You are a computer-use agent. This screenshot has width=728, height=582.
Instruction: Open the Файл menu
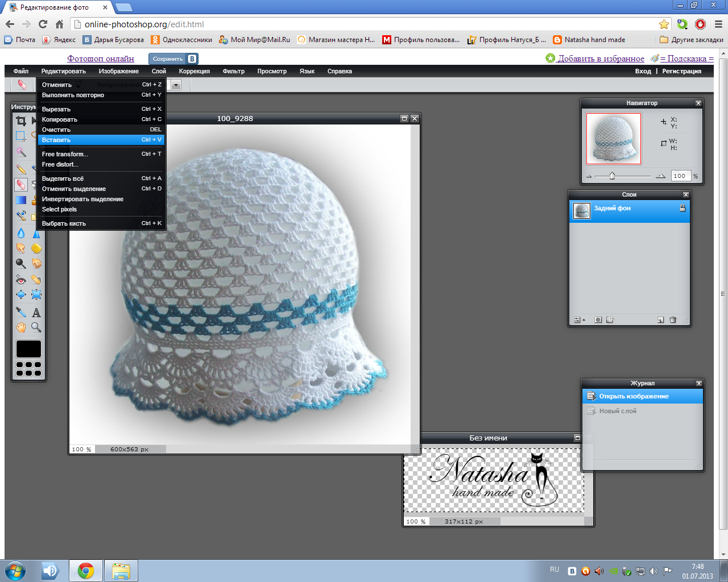click(x=21, y=71)
